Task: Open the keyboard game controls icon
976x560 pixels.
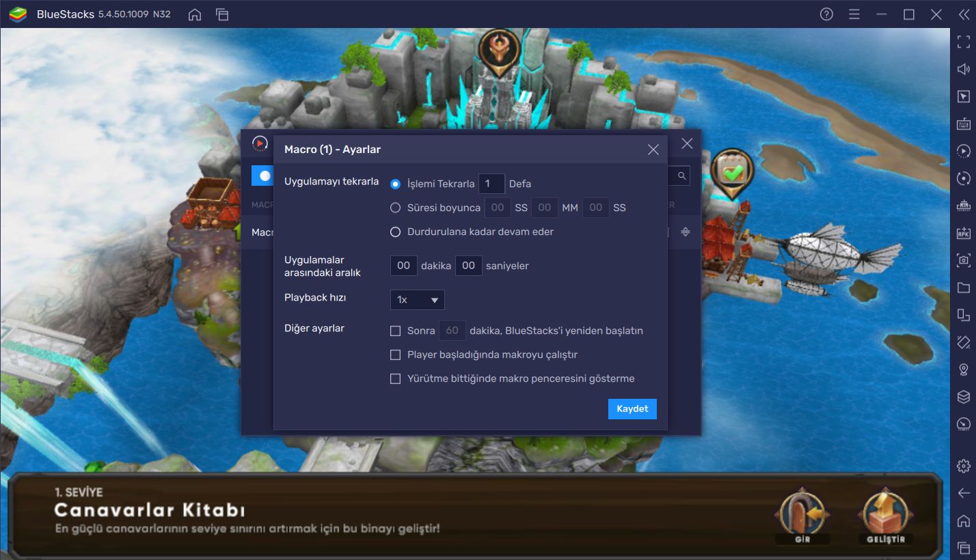Action: point(964,124)
